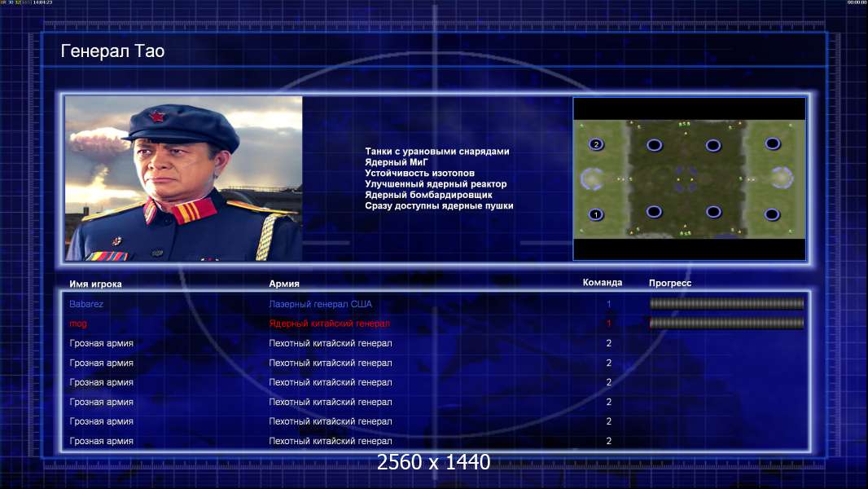The width and height of the screenshot is (868, 489).
Task: Click the 'Команда' column header
Action: click(603, 283)
